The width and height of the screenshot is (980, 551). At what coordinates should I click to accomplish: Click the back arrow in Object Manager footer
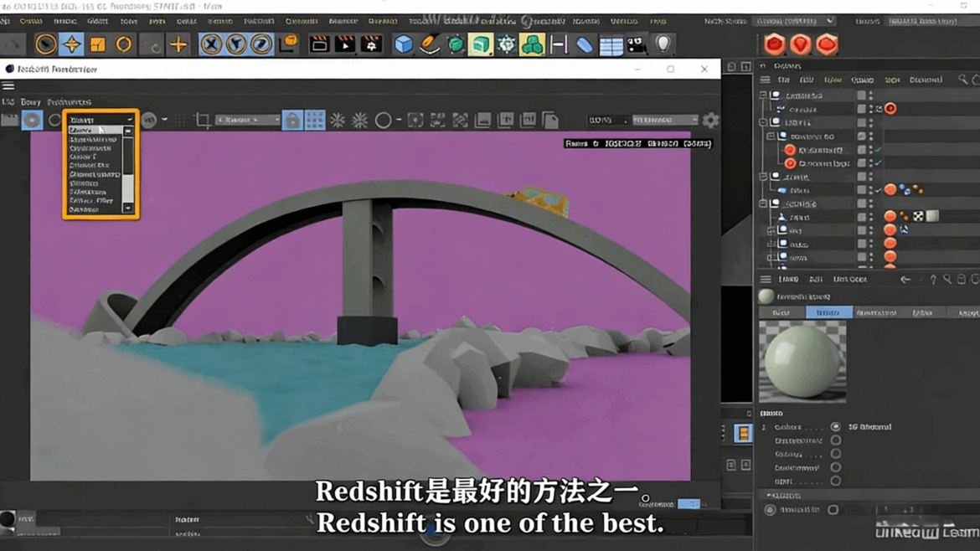click(x=905, y=278)
